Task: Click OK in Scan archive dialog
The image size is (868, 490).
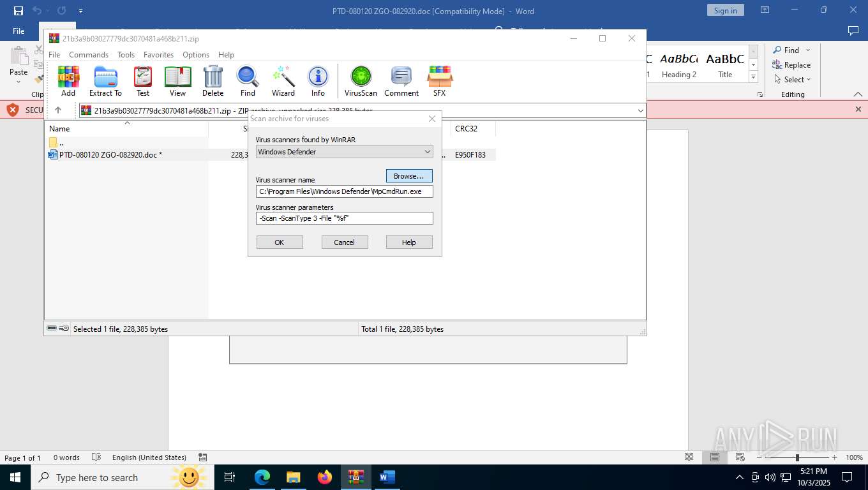Action: coord(280,242)
